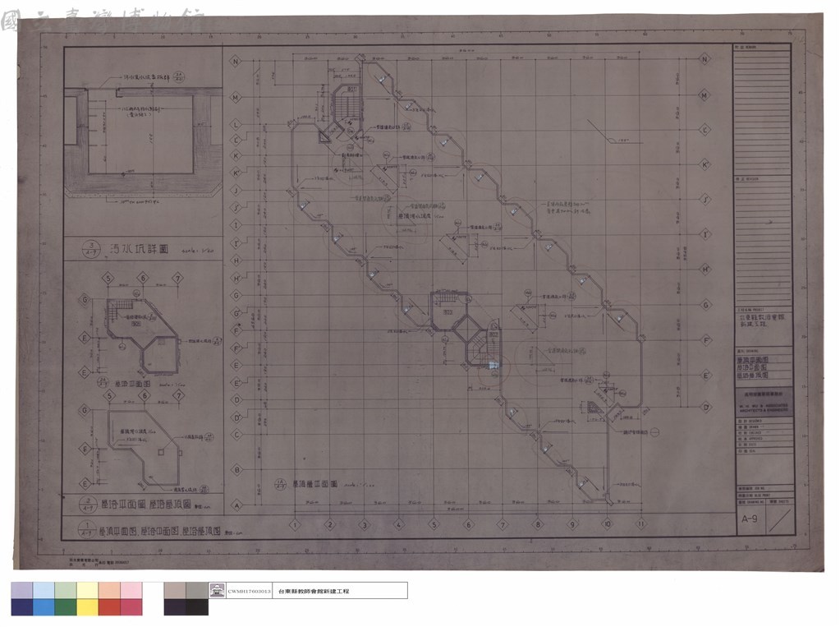Pick the light blue color swatch

(44, 591)
